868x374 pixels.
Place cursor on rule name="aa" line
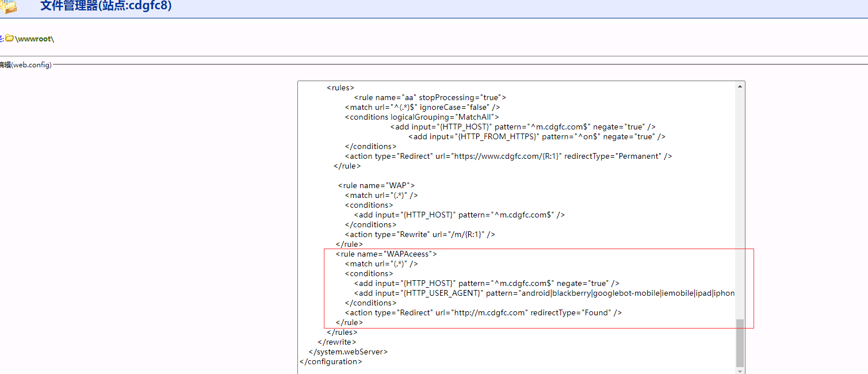tap(430, 97)
